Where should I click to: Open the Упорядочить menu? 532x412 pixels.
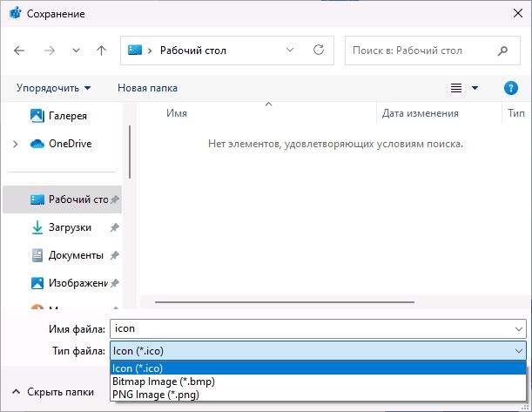coord(54,88)
